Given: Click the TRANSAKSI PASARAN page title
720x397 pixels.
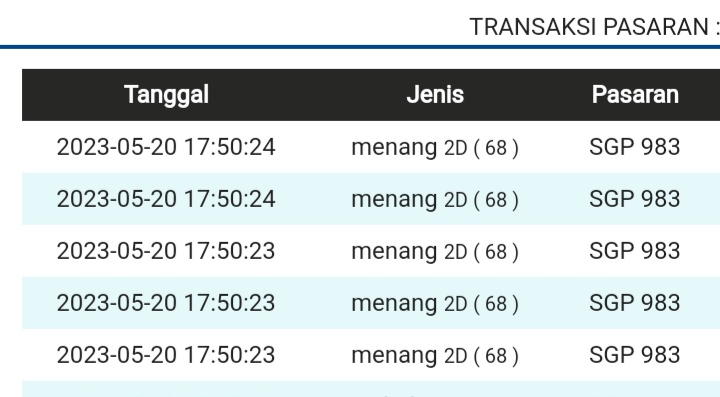Looking at the screenshot, I should pos(594,27).
